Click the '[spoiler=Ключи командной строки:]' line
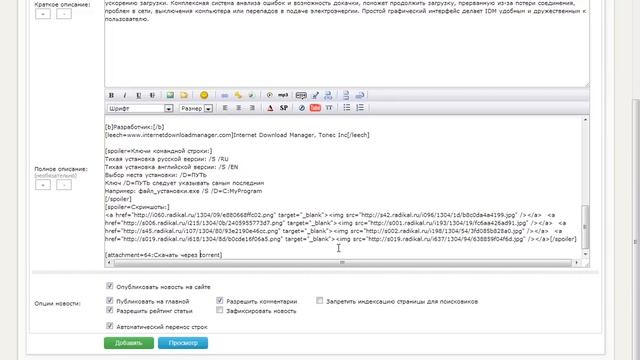 [158, 151]
